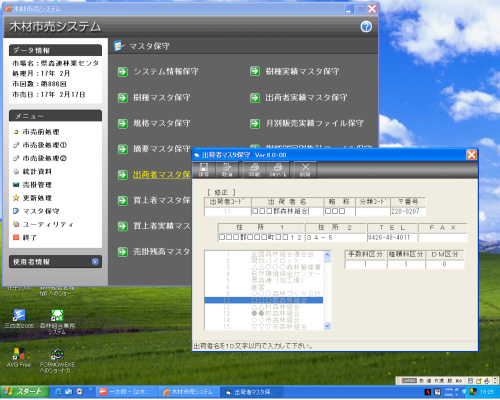Click the 手数料区分 value field
Screen dimensions: 500x400
(366, 264)
